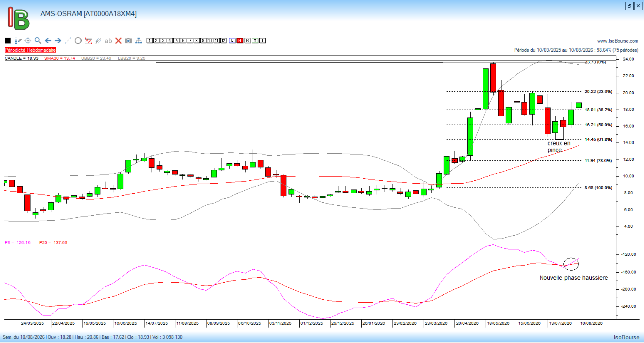Image resolution: width=644 pixels, height=343 pixels.
Task: Click the 10/08/2026 date on time axis
Action: tap(591, 323)
